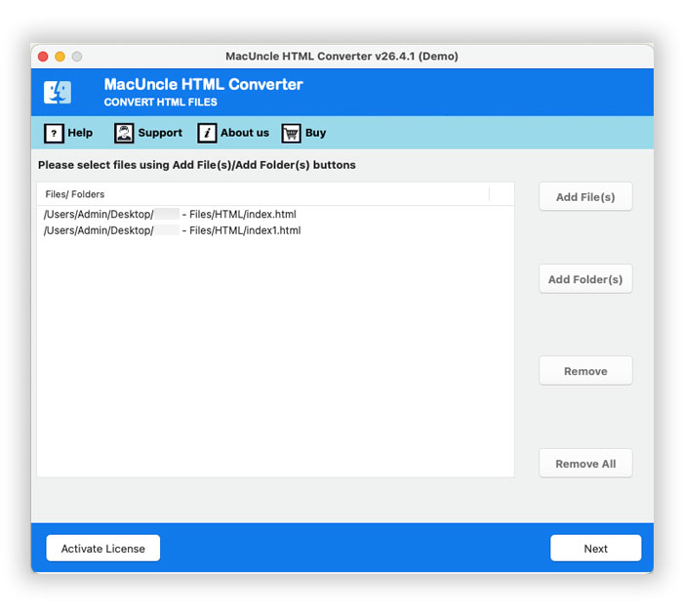683x616 pixels.
Task: Click the Help question mark icon
Action: [x=54, y=133]
